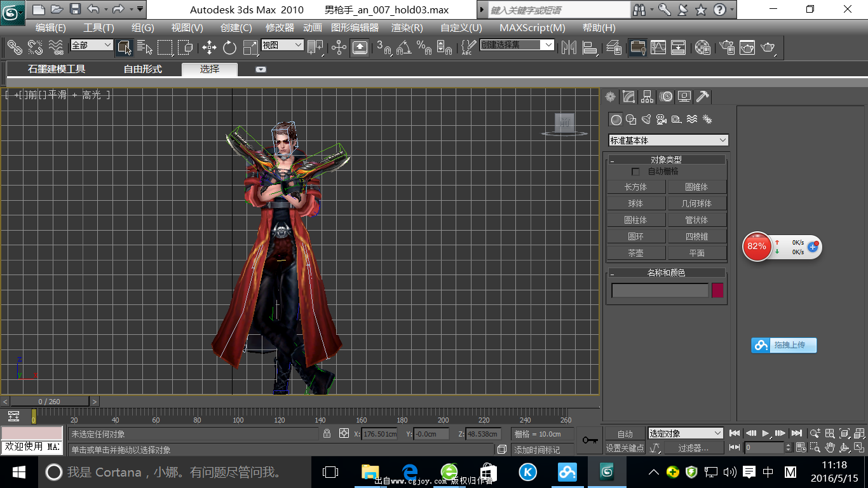Click the Unlink Selection tool
The width and height of the screenshot is (868, 488).
(35, 47)
